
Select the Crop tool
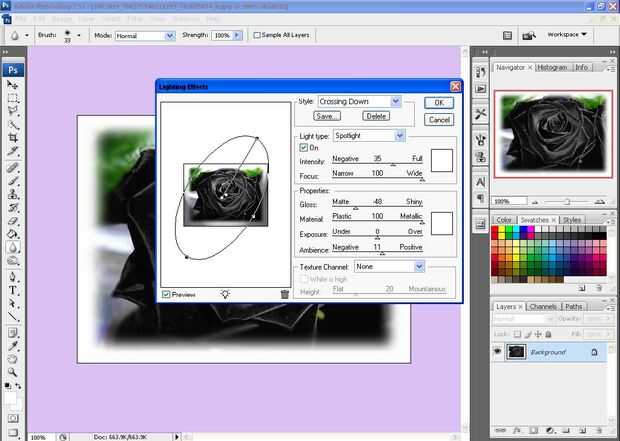pyautogui.click(x=12, y=138)
